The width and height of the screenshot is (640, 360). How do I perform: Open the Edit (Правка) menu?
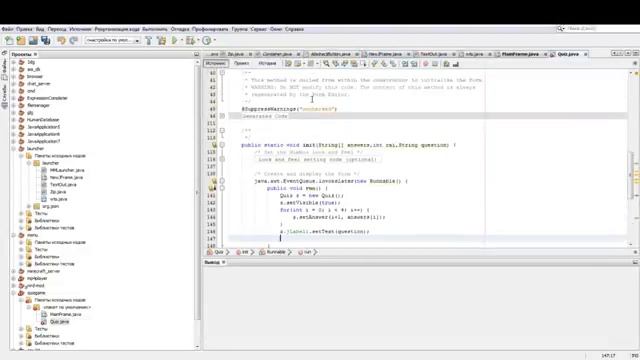click(x=24, y=29)
